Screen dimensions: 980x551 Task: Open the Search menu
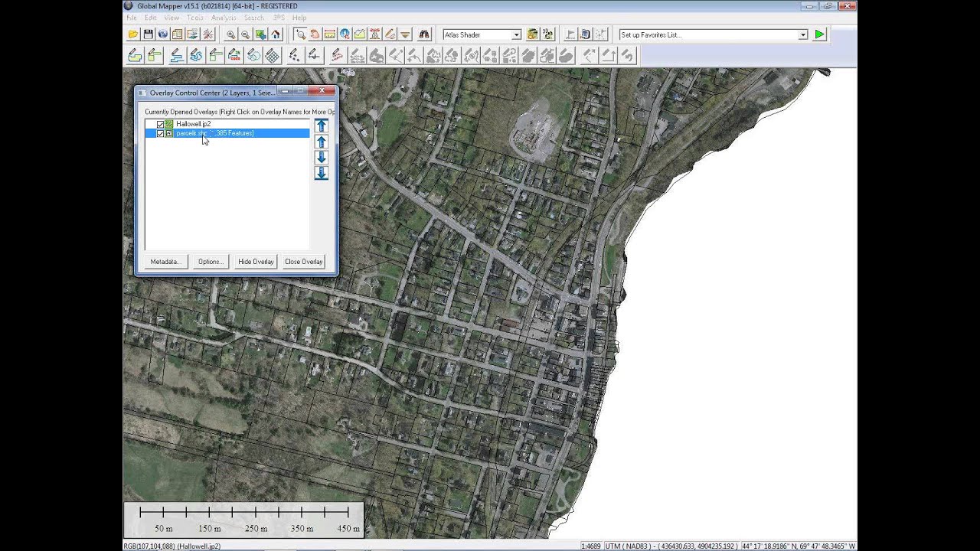[254, 18]
